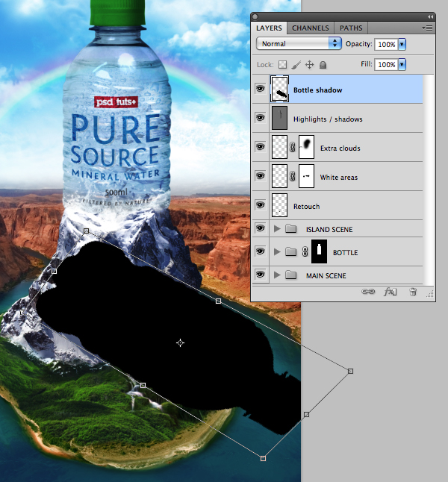This screenshot has height=482, width=448.
Task: Toggle visibility of Extra clouds layer
Action: 260,147
